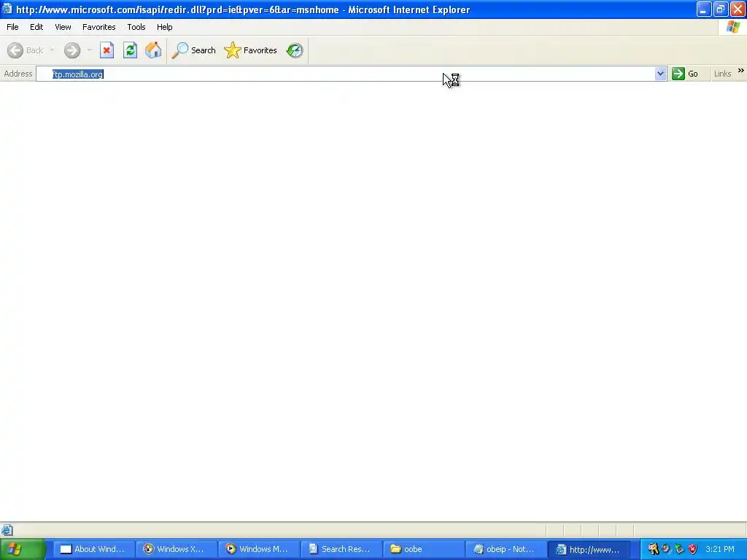The image size is (747, 560).
Task: Click the Back navigation button
Action: coord(25,50)
